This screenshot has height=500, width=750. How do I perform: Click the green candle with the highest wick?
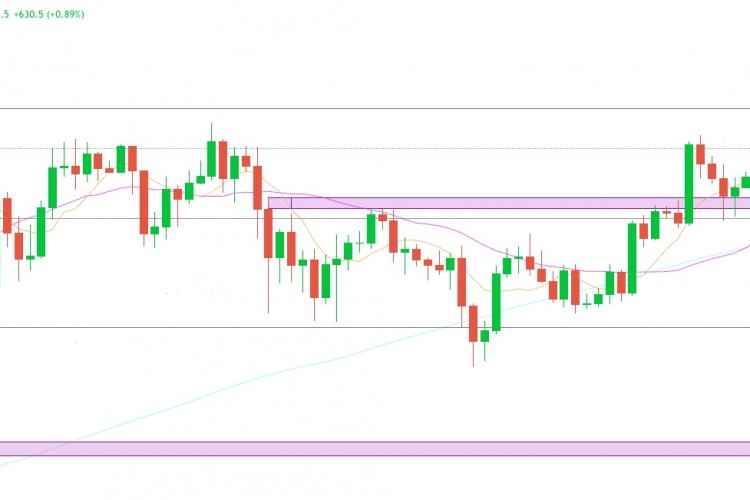click(212, 160)
